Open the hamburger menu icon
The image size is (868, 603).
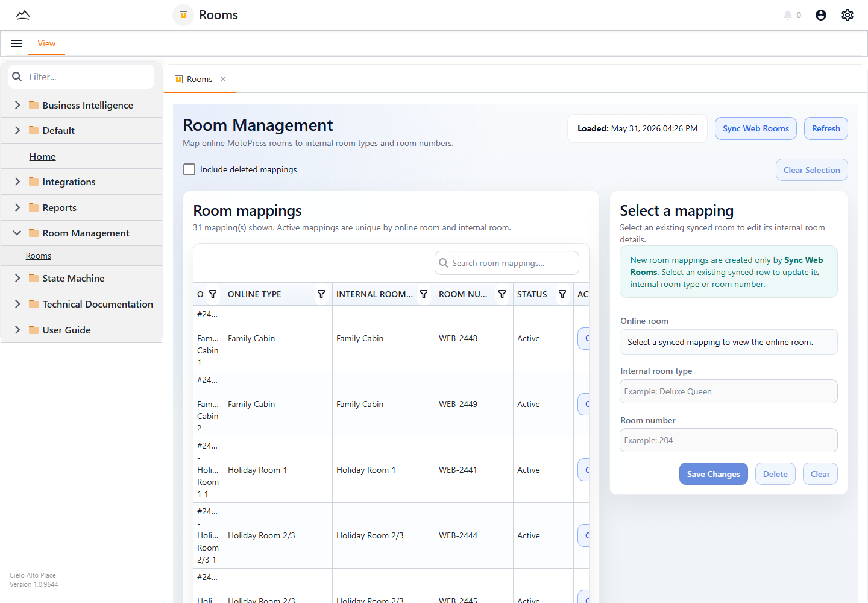(17, 43)
